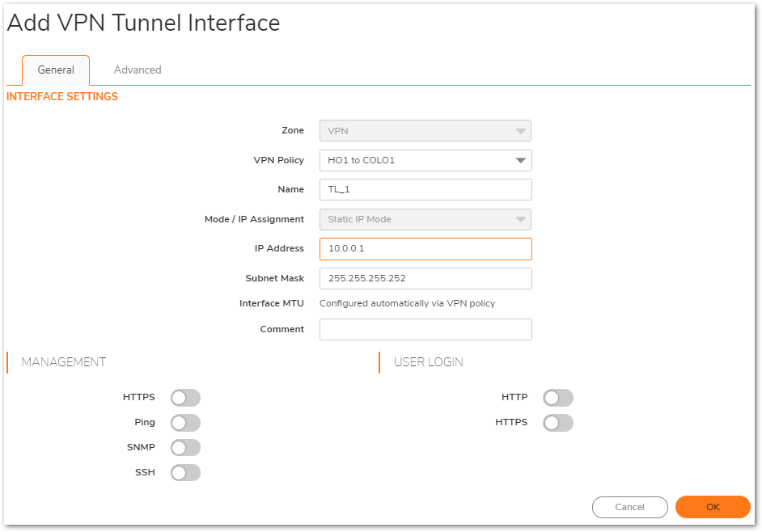Expand the VPN Policy dropdown

pyautogui.click(x=425, y=160)
